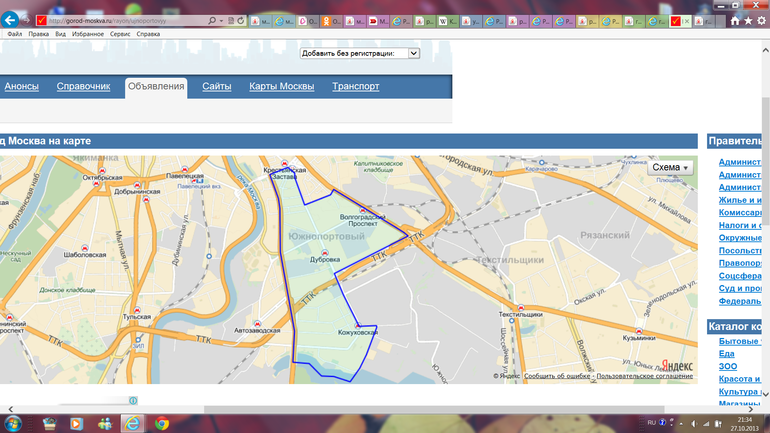Go to the Карты Москвы tab
Image resolution: width=770 pixels, height=433 pixels.
282,87
